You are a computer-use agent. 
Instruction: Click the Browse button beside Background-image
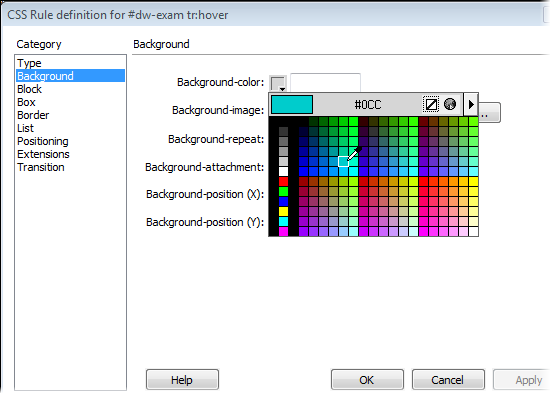[489, 113]
